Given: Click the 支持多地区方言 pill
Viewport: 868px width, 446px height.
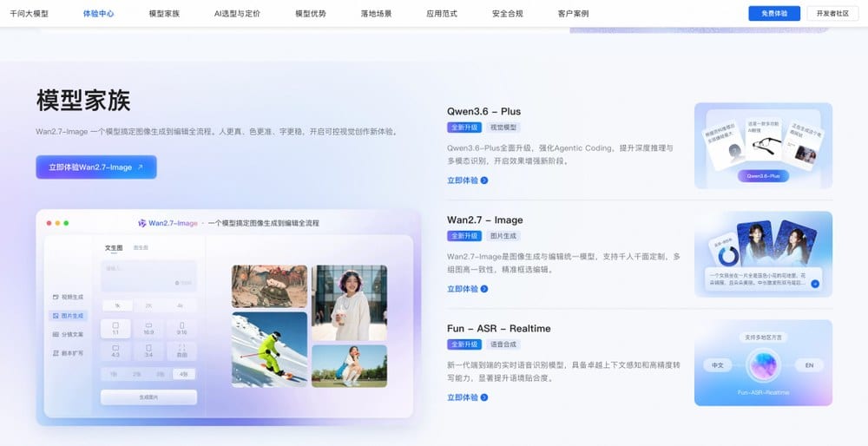Looking at the screenshot, I should (763, 337).
